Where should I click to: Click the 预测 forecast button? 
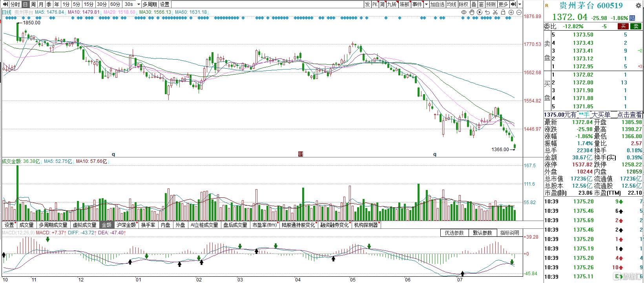pos(491,4)
